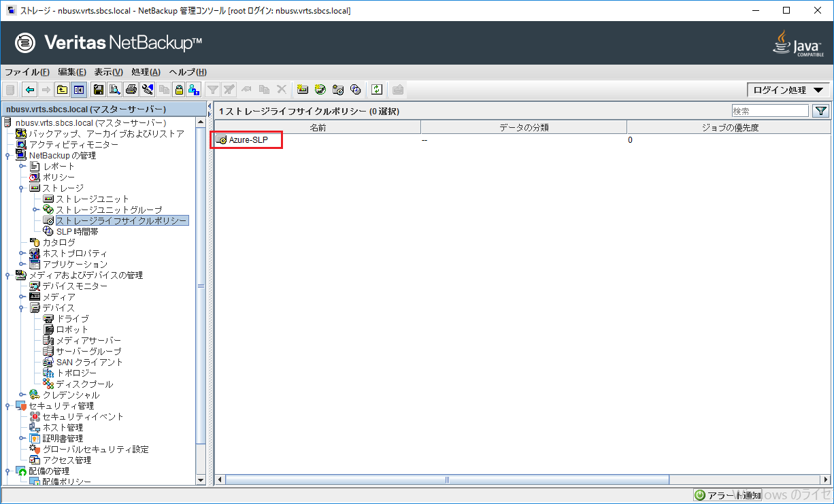Expand the ホストプロパティ tree node

tap(22, 253)
